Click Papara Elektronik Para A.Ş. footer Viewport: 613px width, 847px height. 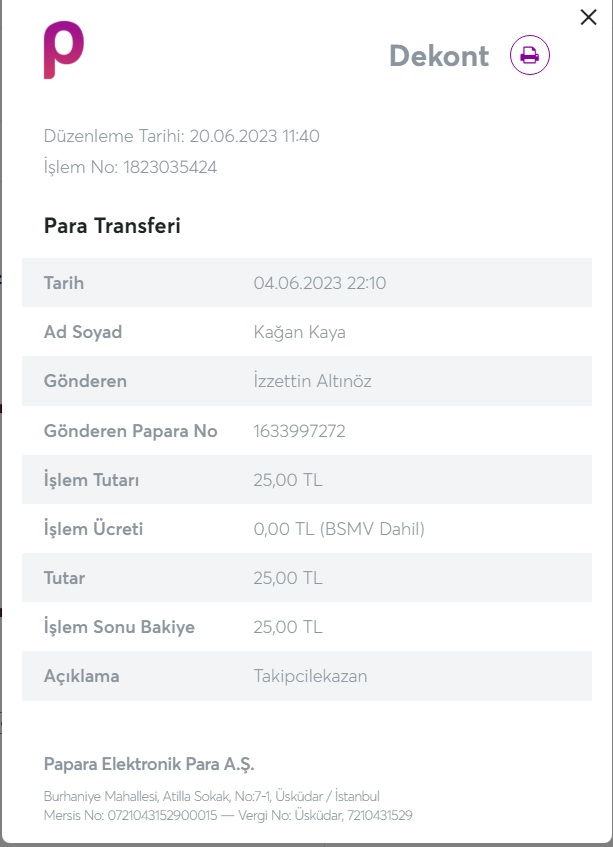(x=149, y=764)
